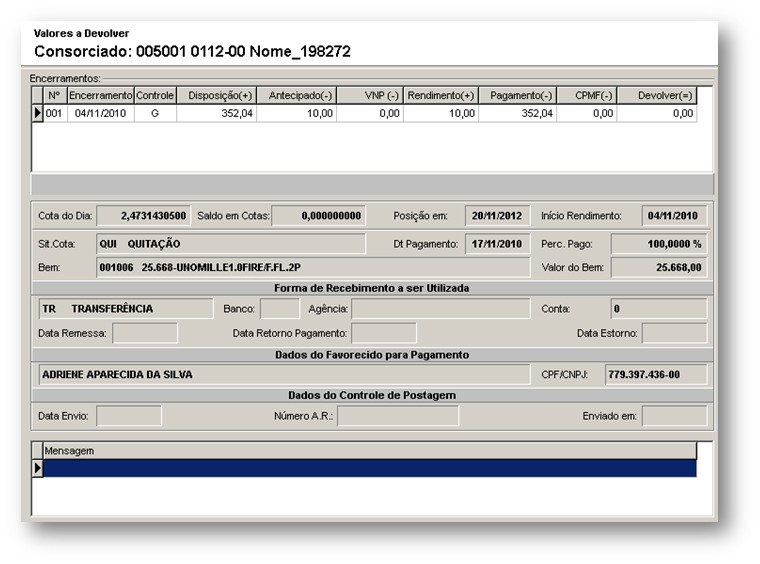
Task: Sort by the Encerramento column header
Action: click(x=101, y=95)
